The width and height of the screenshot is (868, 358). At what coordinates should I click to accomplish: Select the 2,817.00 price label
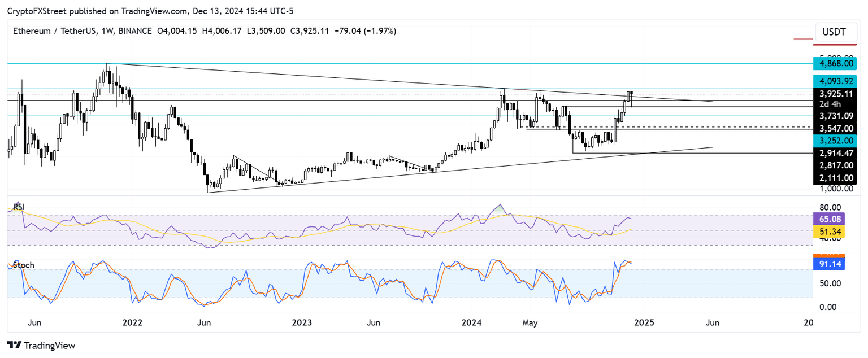coord(834,165)
